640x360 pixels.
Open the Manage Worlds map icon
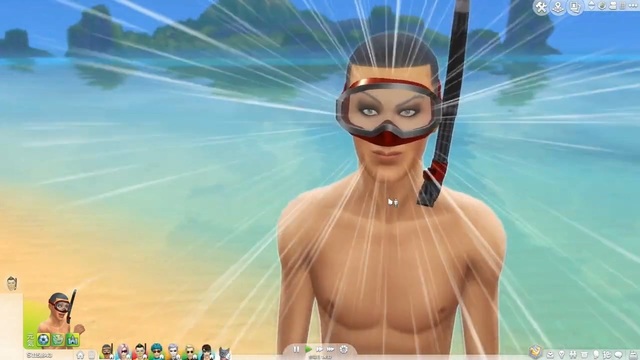point(558,7)
